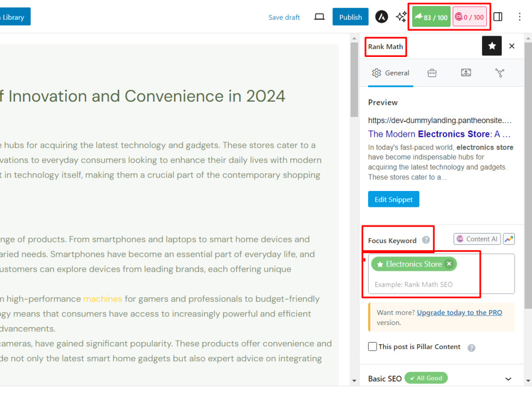This screenshot has width=532, height=399.
Task: Open the three-dot options menu
Action: [519, 16]
